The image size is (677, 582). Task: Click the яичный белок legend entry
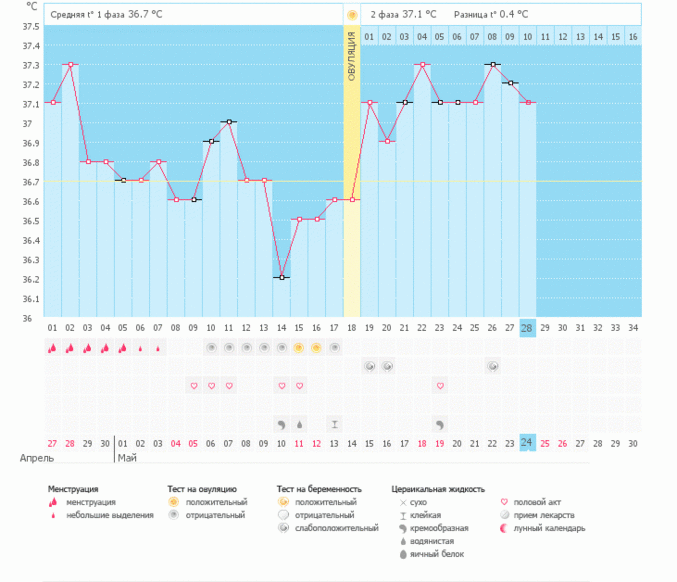click(x=430, y=553)
